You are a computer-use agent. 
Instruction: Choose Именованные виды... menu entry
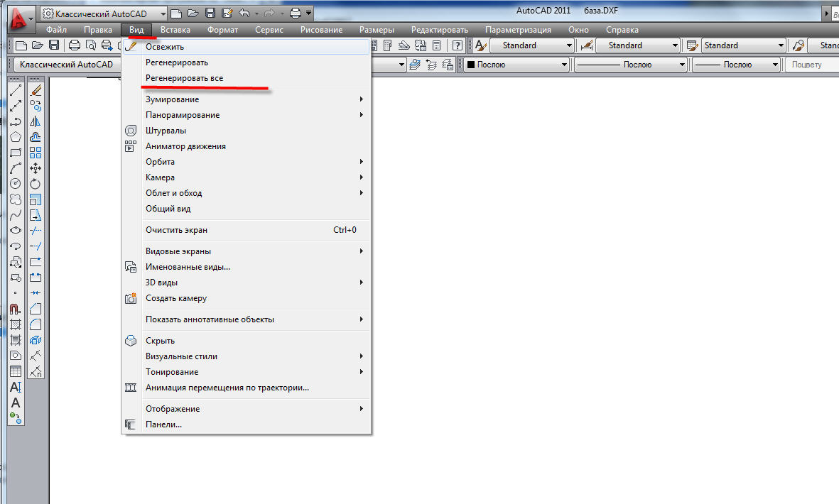pyautogui.click(x=246, y=267)
